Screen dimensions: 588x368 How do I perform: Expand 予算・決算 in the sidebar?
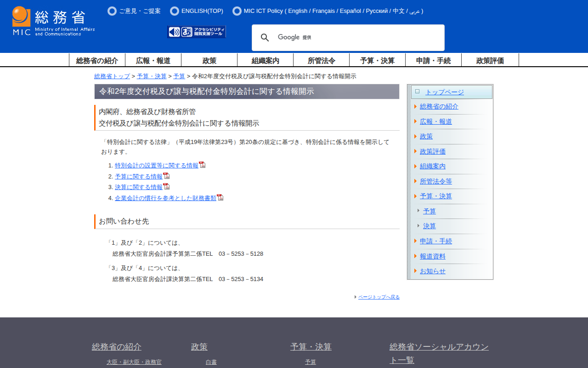[x=435, y=196]
